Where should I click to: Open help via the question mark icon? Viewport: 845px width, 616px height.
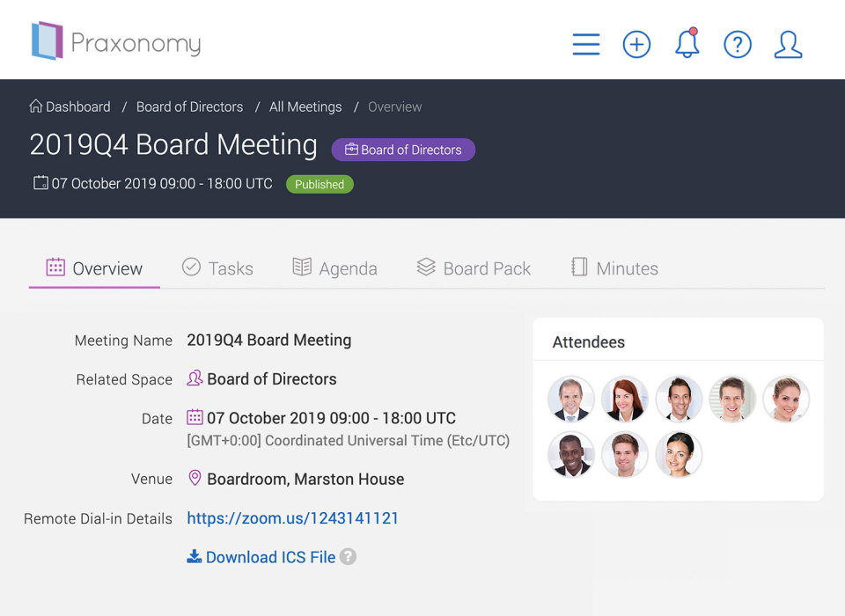738,44
